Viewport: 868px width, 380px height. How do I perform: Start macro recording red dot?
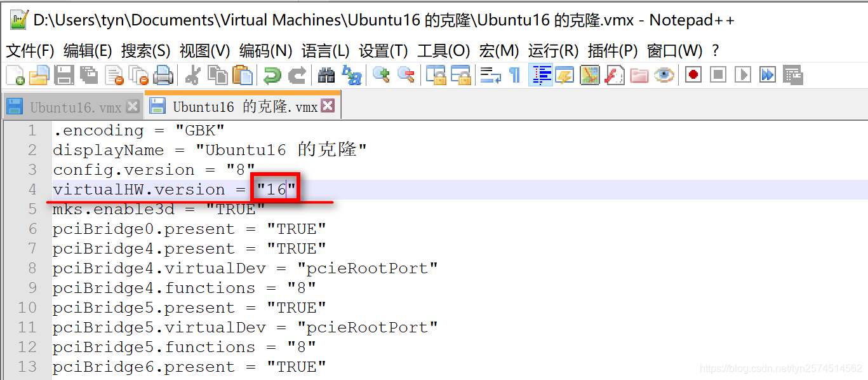click(x=693, y=75)
